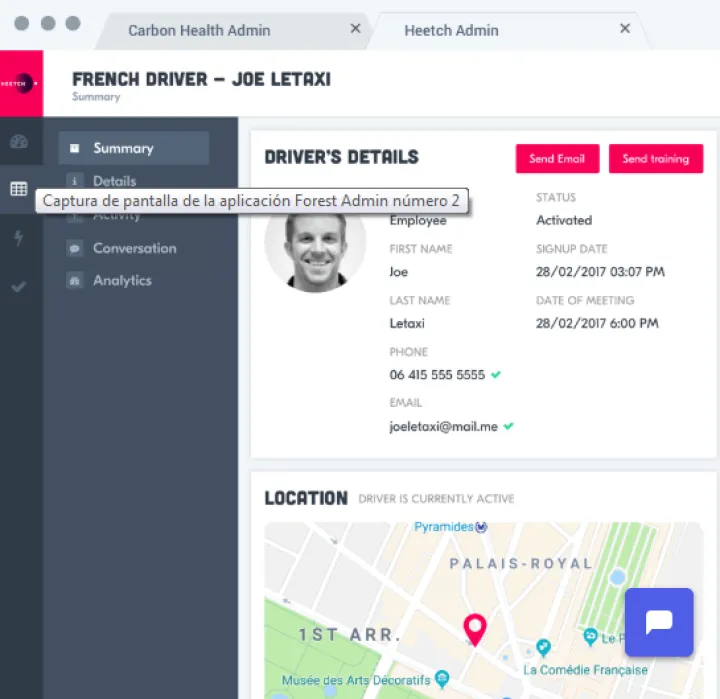Click the red location pin on the map
720x699 pixels.
pyautogui.click(x=475, y=629)
